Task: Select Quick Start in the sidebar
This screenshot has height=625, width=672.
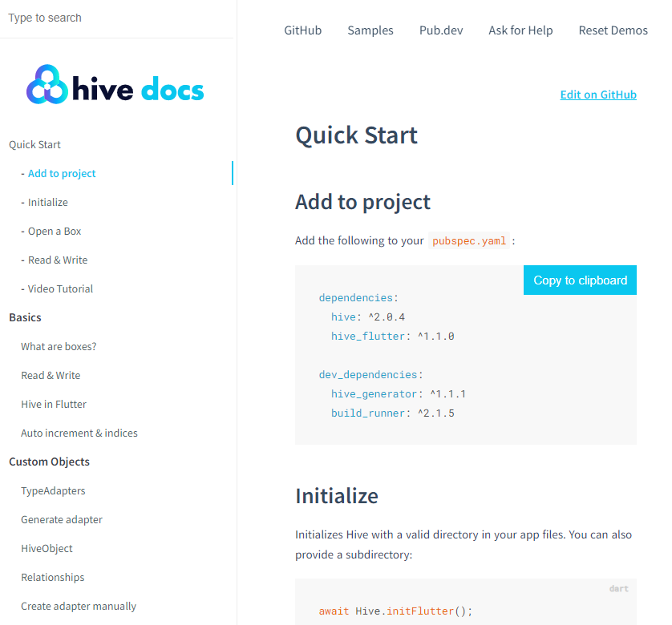Action: click(34, 145)
